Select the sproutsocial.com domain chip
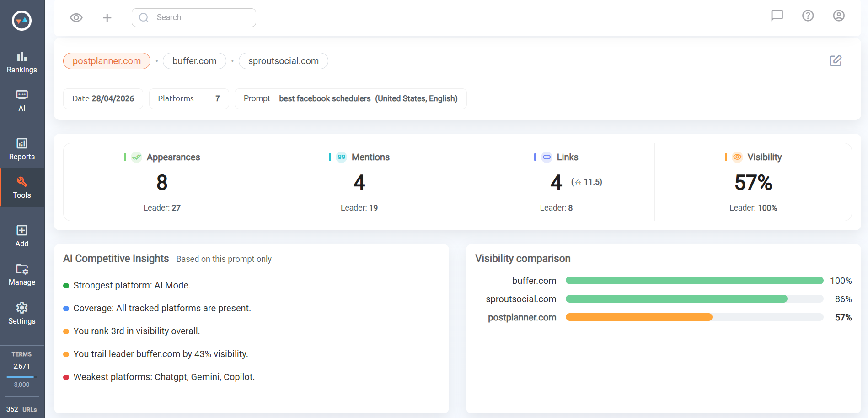 click(x=284, y=61)
